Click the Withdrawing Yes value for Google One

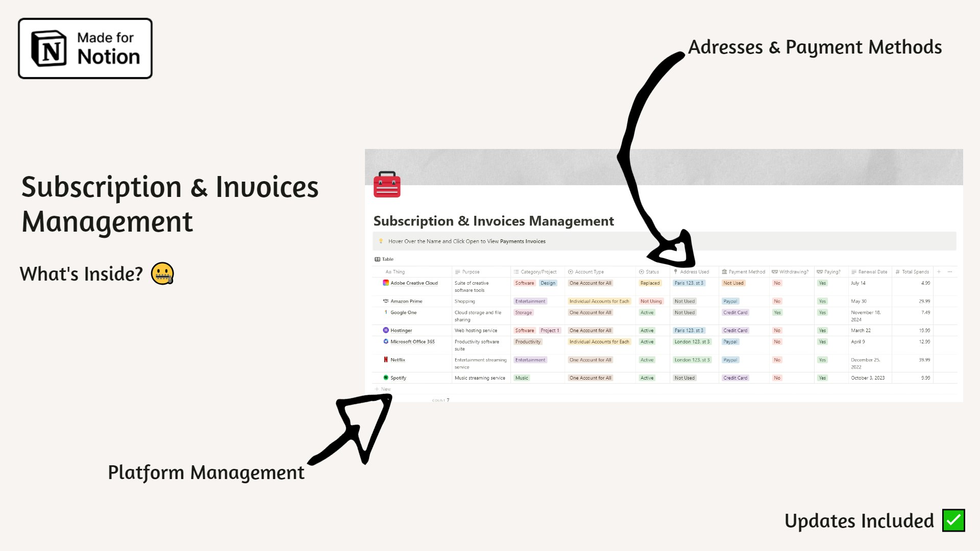777,313
